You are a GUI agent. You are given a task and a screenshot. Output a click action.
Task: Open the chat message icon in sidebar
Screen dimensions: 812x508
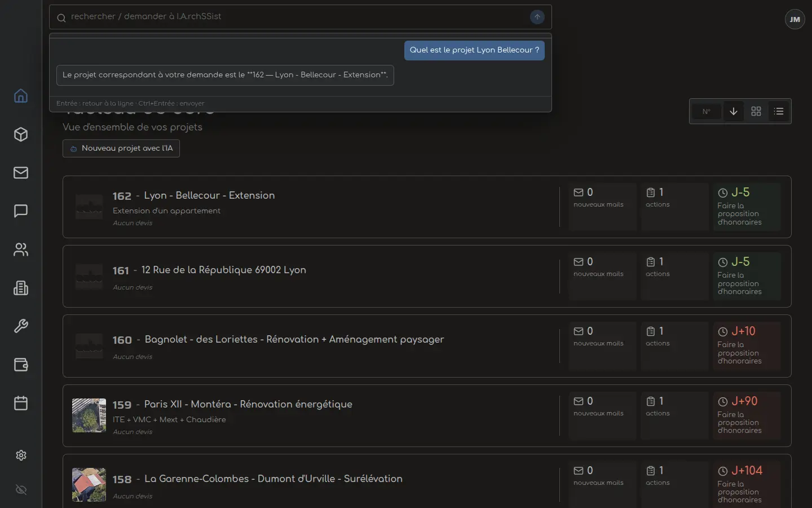[x=21, y=211]
